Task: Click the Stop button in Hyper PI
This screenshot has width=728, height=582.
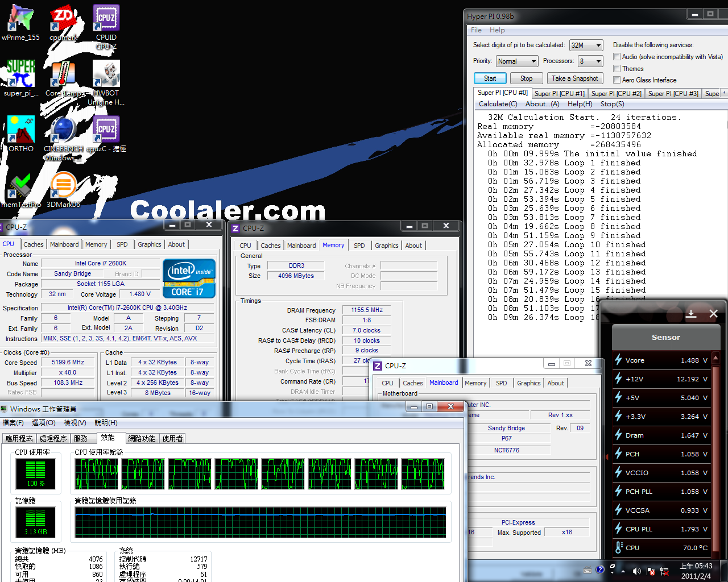Action: click(x=526, y=78)
